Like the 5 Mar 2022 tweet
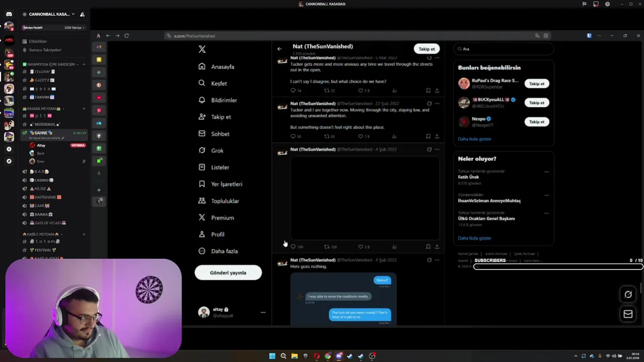The height and width of the screenshot is (362, 644). coord(360,90)
